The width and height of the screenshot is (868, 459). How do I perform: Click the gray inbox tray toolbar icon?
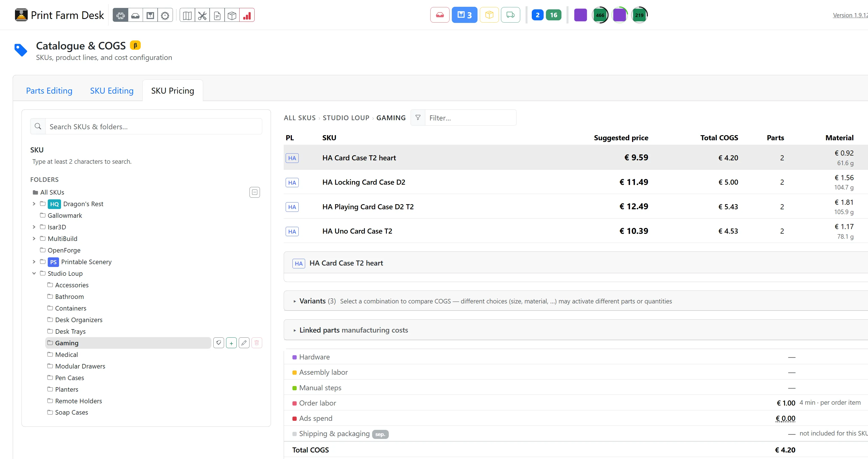coord(135,15)
